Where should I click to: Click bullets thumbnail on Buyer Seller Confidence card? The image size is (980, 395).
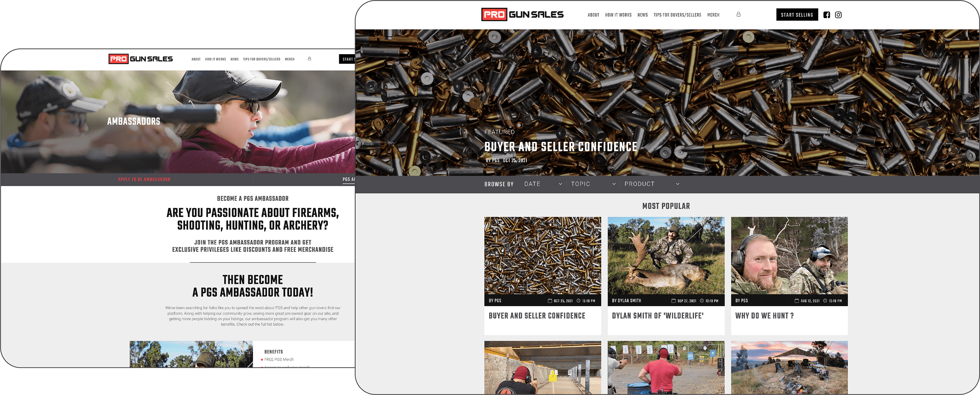(542, 256)
